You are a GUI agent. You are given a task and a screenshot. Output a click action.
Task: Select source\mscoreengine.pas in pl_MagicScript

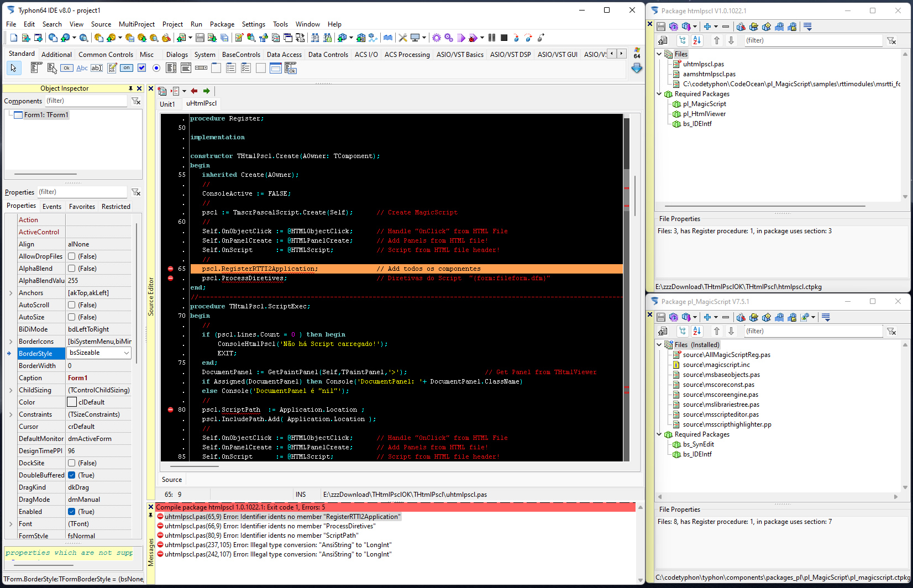(721, 395)
